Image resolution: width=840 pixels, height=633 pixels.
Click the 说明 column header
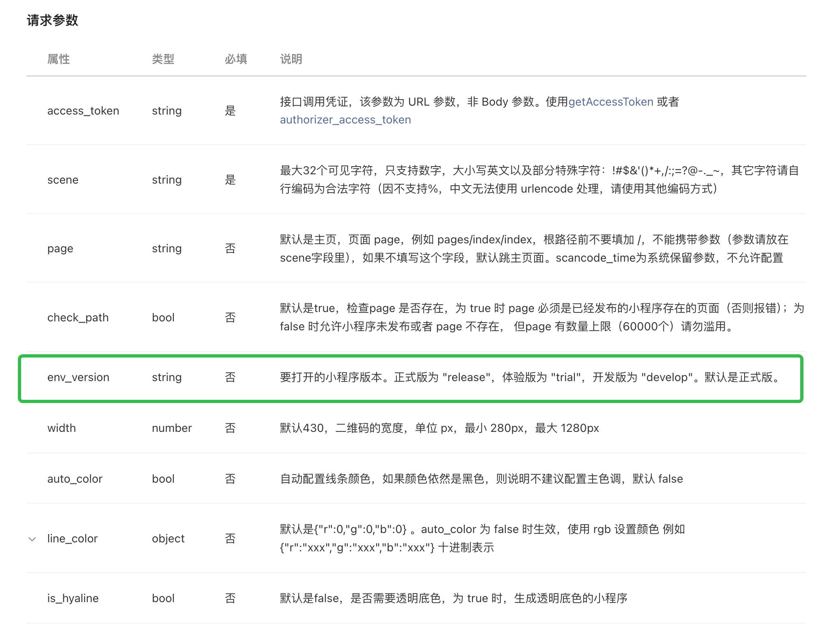click(291, 59)
